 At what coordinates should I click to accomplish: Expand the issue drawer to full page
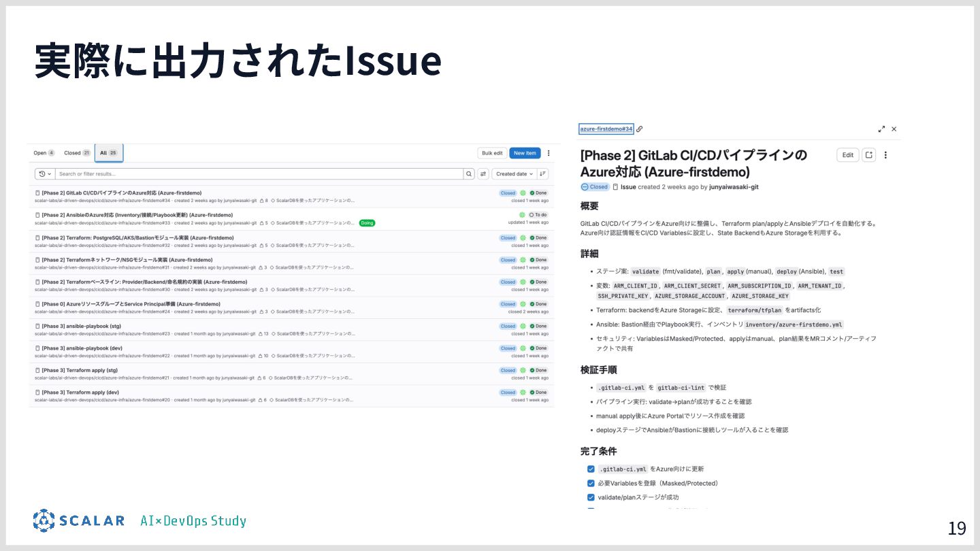(881, 129)
